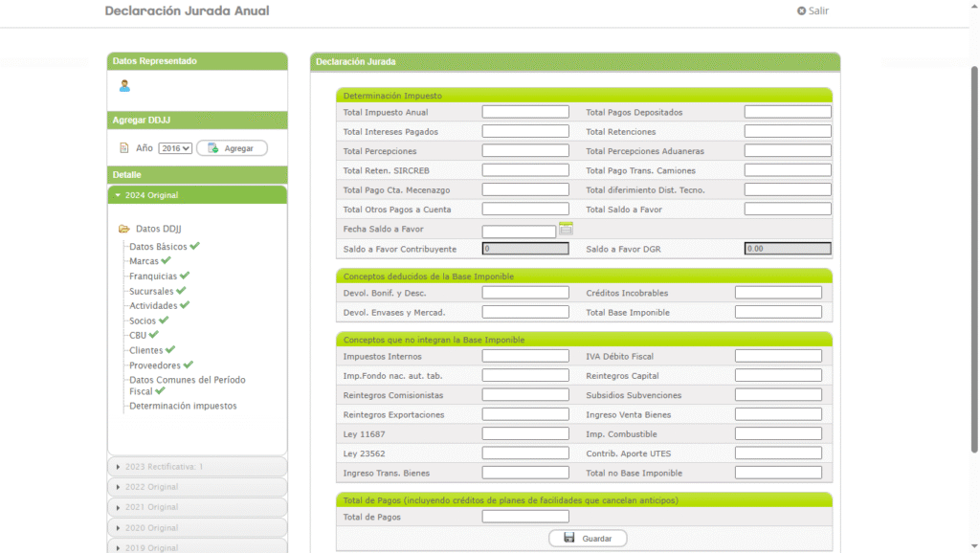
Task: Open the Año year dropdown
Action: coord(175,148)
